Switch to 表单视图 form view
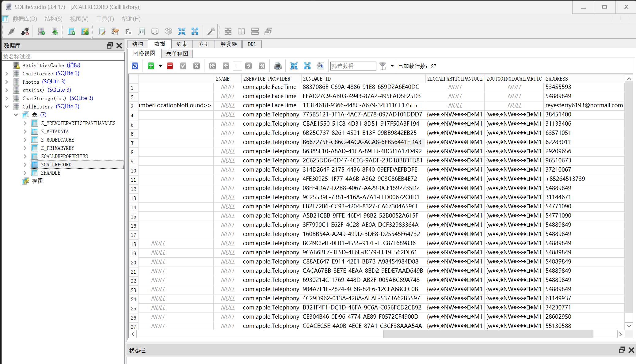This screenshot has height=364, width=636. click(x=177, y=54)
